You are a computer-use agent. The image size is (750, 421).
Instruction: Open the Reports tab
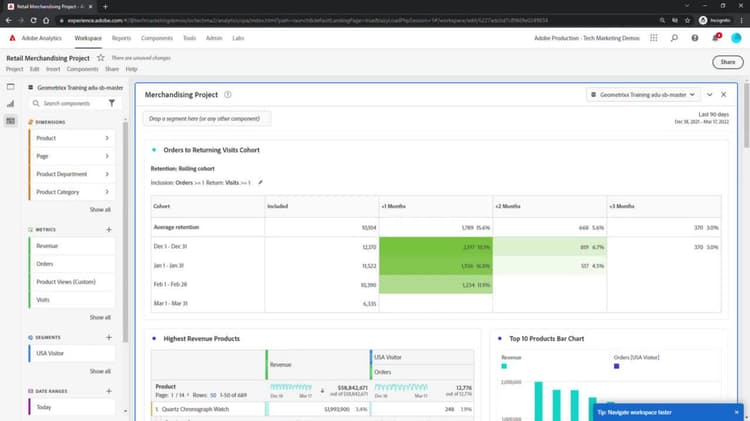121,38
